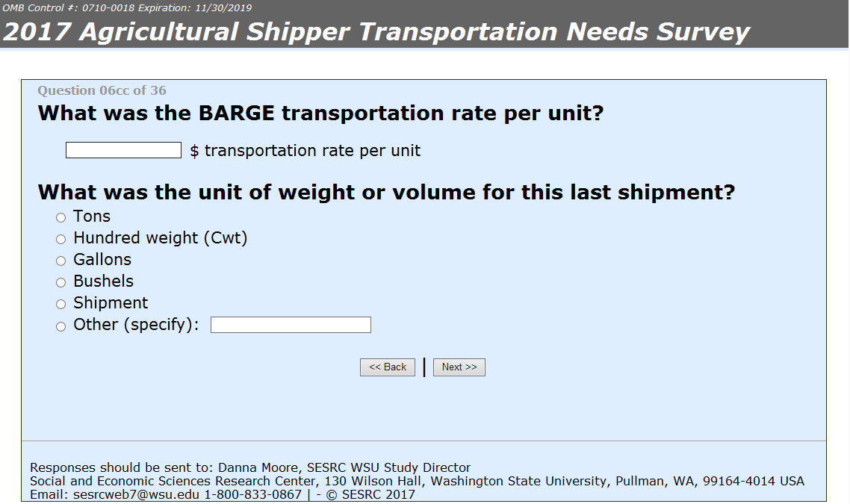Viewport: 850px width, 504px height.
Task: Click the unit of weight question heading
Action: pos(386,193)
